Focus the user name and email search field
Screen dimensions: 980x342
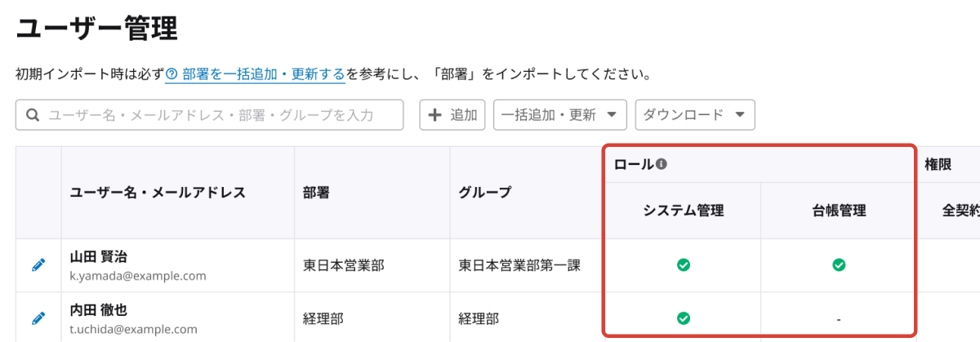point(209,115)
